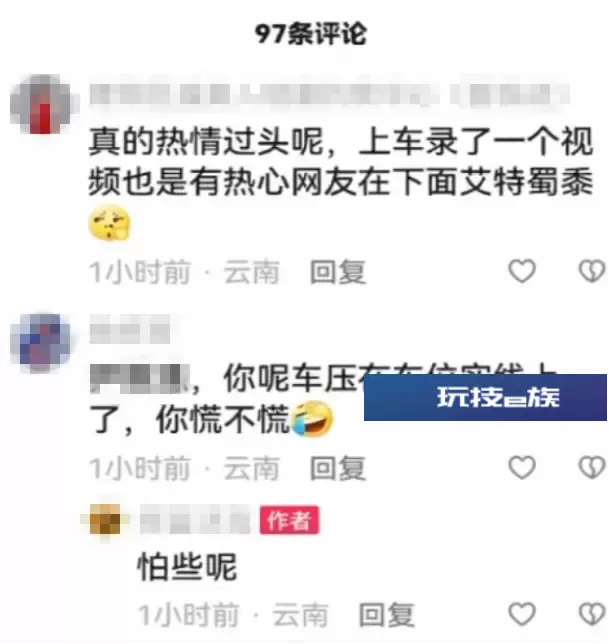Screen dimensions: 609x644
Task: Dislike the comment about 你慌不慌
Action: 593,467
